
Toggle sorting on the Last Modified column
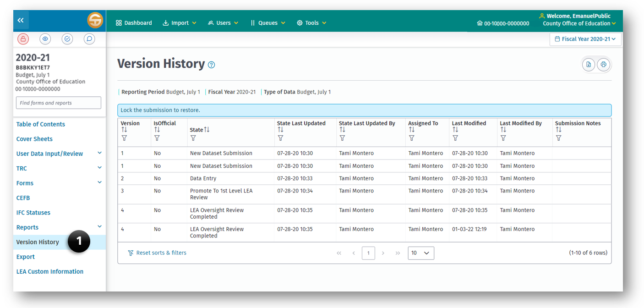tap(456, 129)
